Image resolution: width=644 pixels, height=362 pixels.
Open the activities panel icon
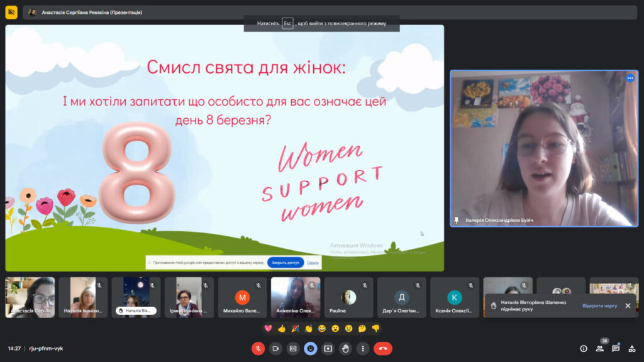[632, 348]
